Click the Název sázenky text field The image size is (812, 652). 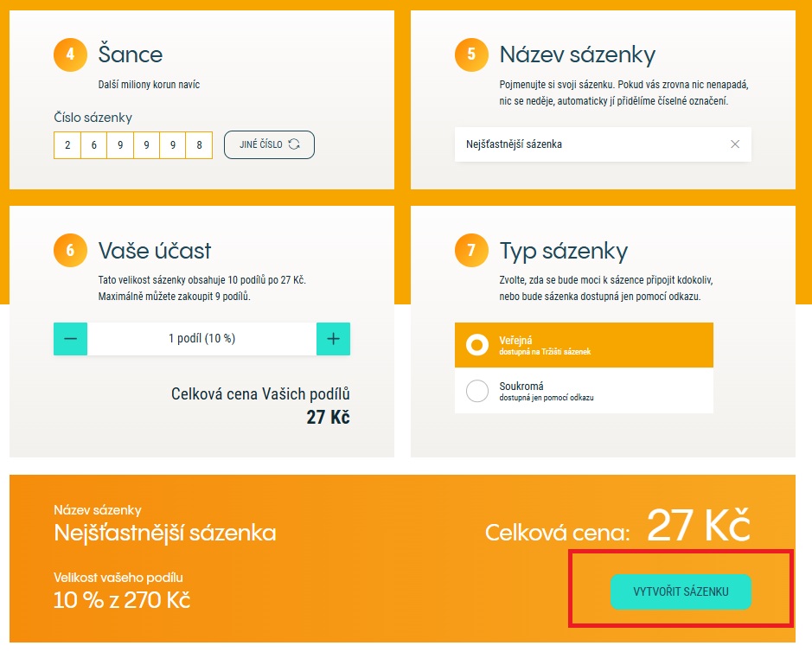(x=588, y=144)
